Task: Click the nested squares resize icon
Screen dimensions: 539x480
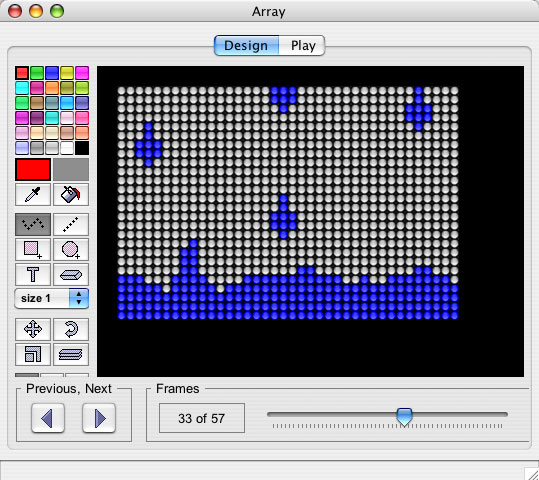Action: (33, 354)
